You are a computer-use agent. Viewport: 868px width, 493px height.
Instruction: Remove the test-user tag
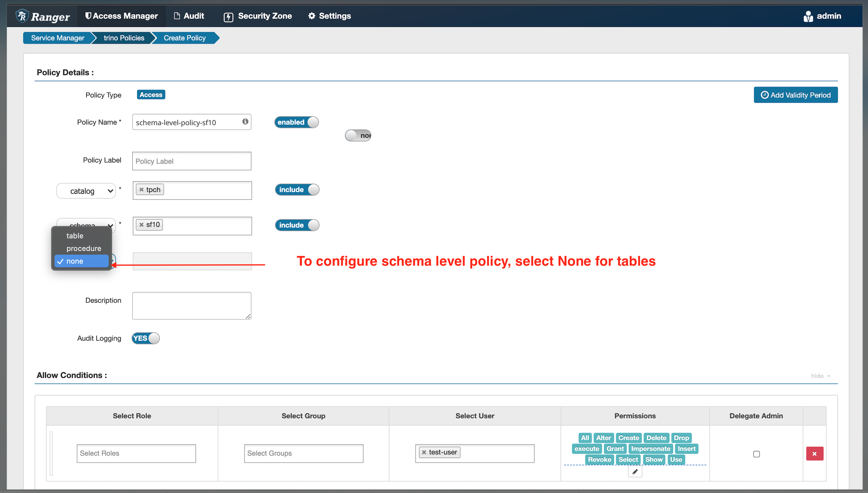(424, 452)
